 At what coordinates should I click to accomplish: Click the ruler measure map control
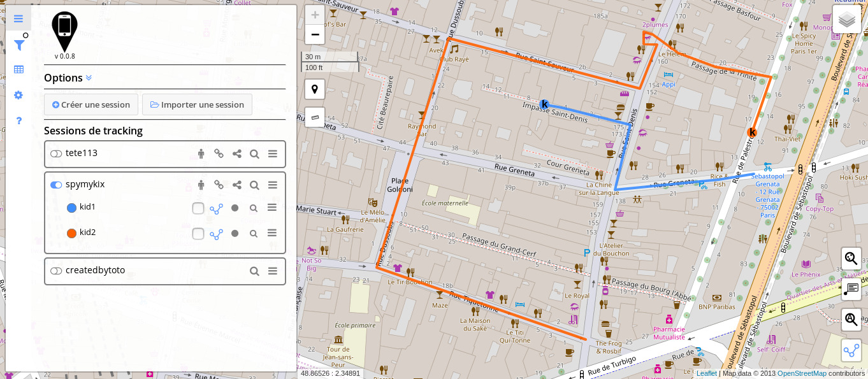coord(315,117)
